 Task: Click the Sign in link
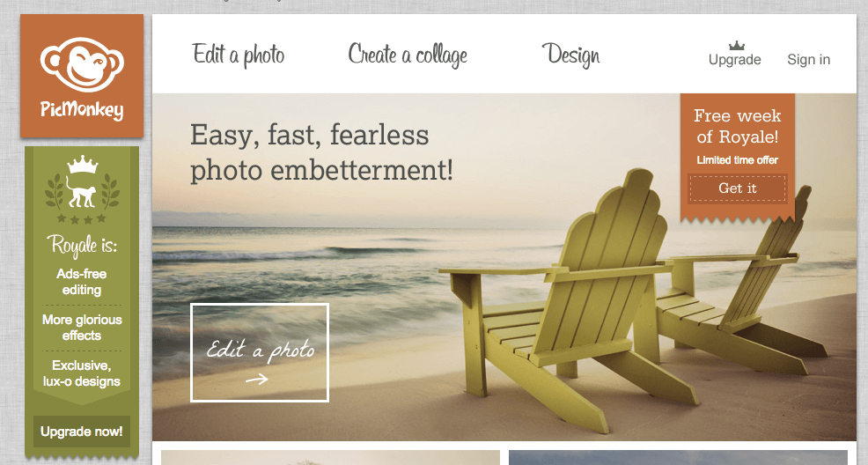pos(809,59)
